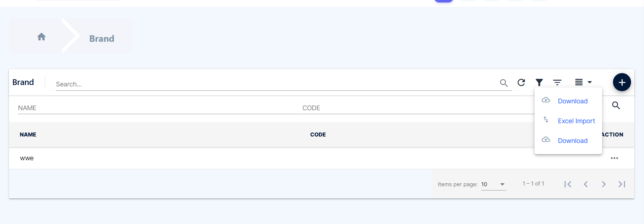
Task: Go to the previous page
Action: tap(586, 184)
